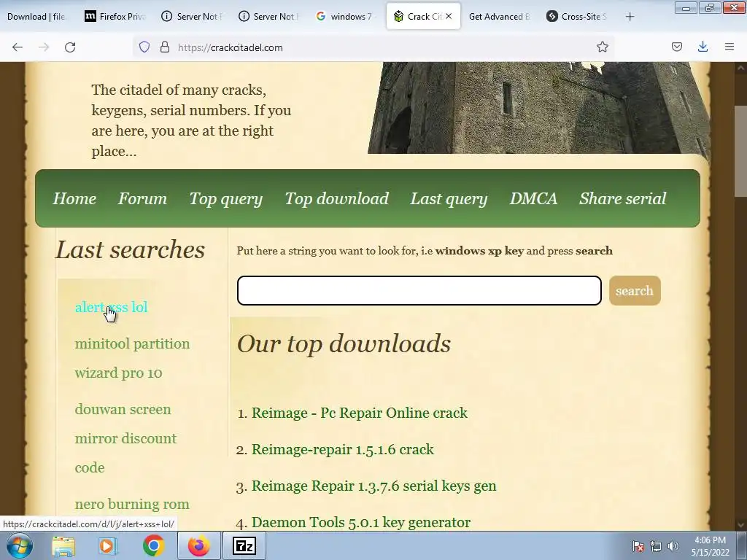Launch media player from the taskbar

(x=108, y=545)
